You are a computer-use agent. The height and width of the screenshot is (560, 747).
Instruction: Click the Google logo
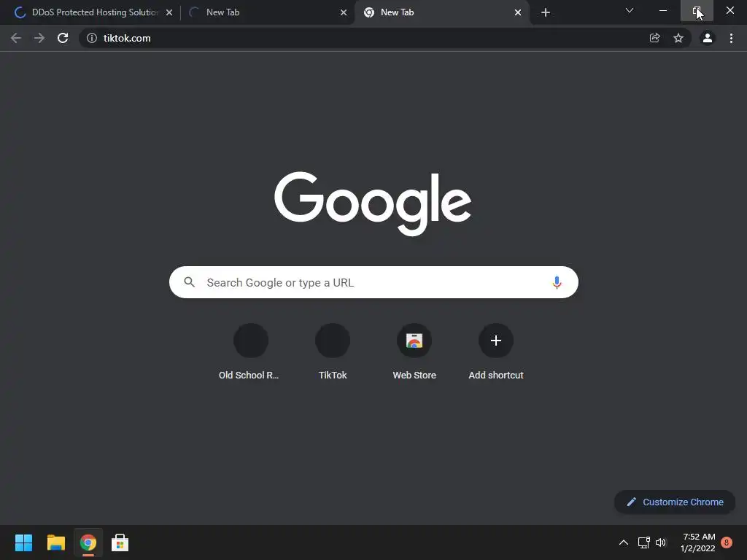tap(373, 204)
